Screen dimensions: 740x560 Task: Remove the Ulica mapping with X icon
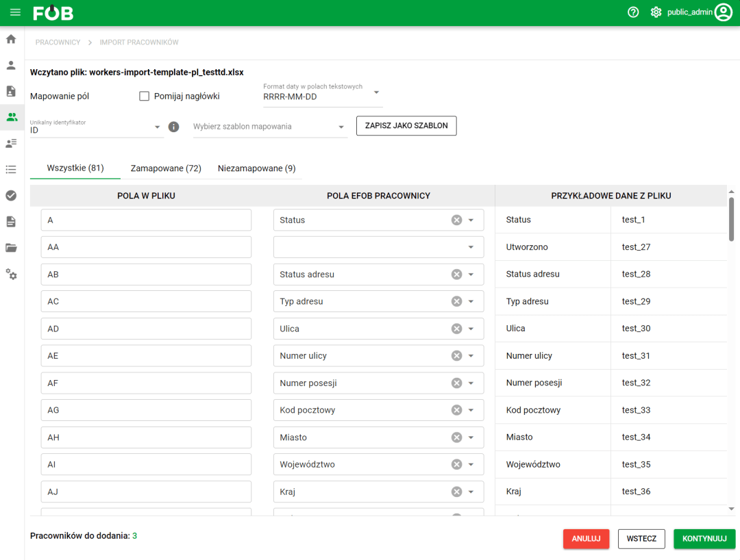click(x=456, y=329)
